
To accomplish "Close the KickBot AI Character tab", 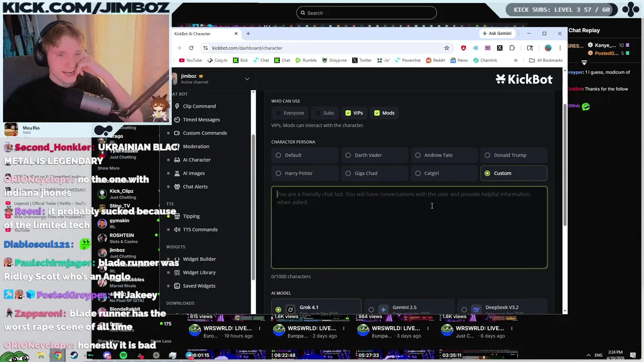I will coord(236,34).
